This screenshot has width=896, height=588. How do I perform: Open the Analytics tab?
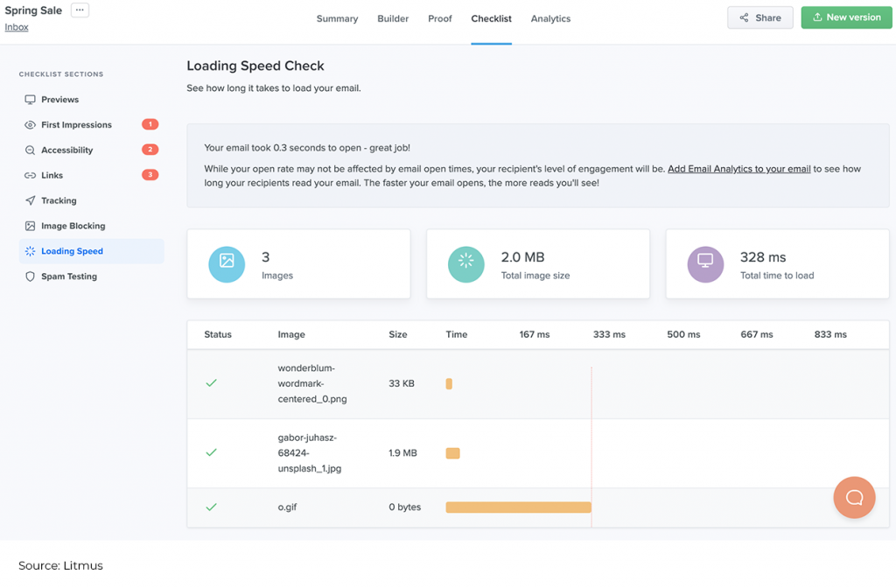(550, 18)
